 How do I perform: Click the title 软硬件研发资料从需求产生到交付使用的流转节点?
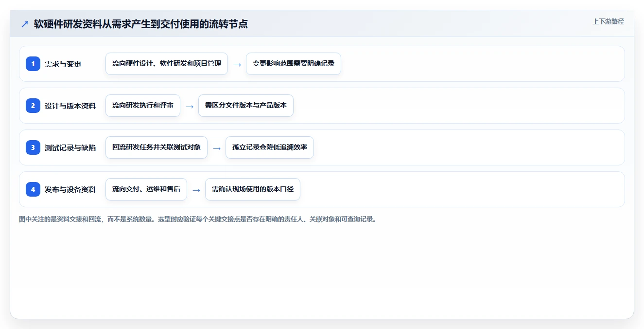(141, 24)
